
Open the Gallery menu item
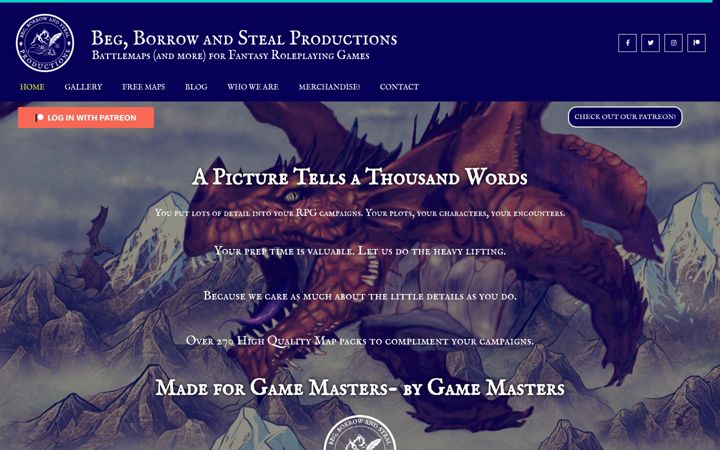pos(83,87)
